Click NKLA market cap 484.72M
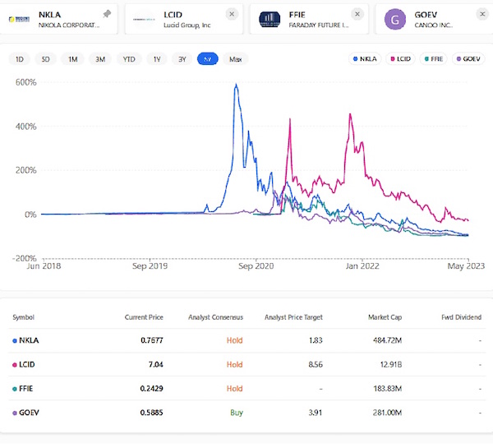The width and height of the screenshot is (493, 448). (x=387, y=340)
